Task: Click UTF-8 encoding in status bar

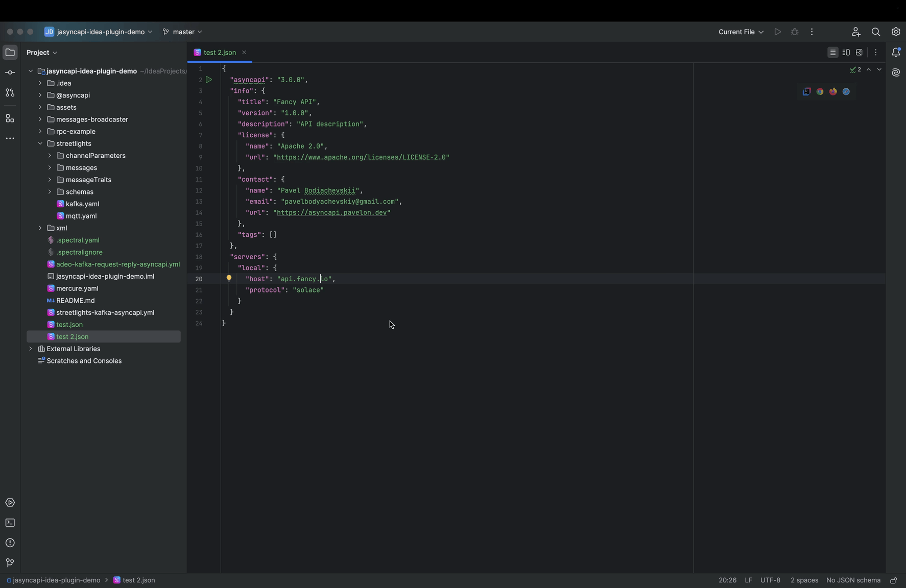Action: (770, 580)
